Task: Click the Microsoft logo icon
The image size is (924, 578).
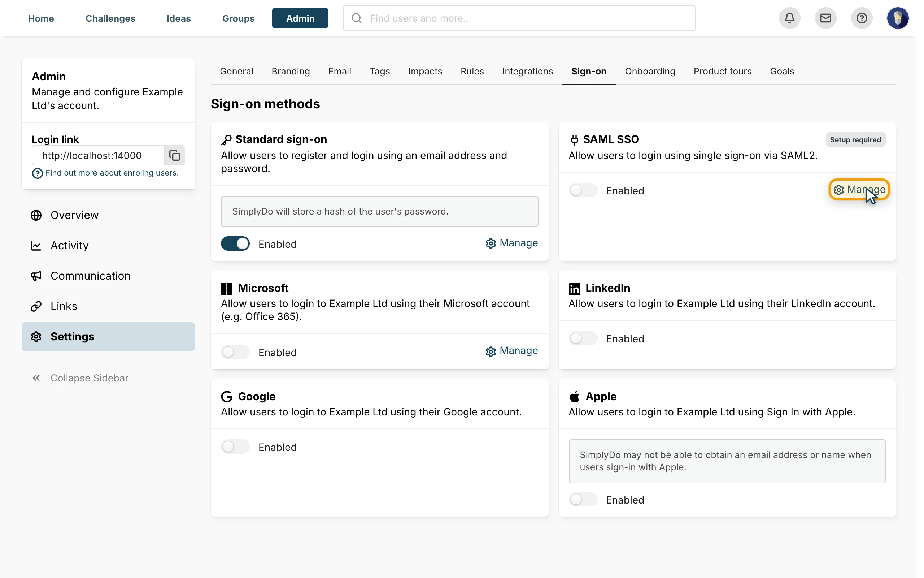Action: pyautogui.click(x=226, y=289)
